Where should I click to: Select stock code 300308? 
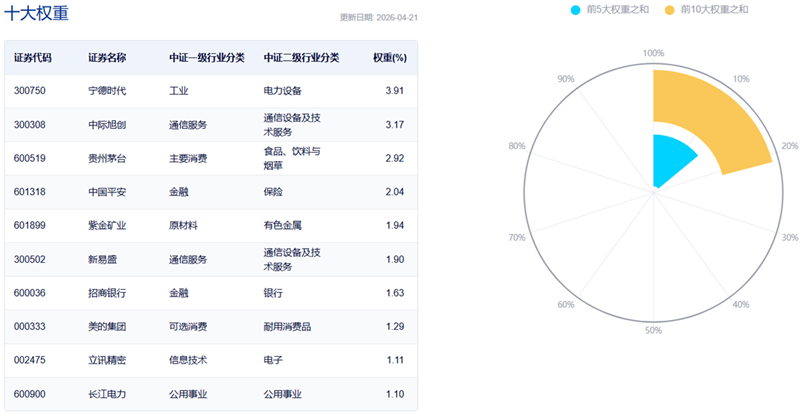click(30, 124)
